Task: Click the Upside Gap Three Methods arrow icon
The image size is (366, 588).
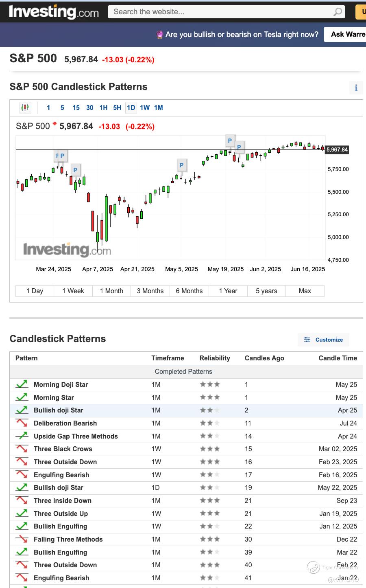Action: point(22,436)
